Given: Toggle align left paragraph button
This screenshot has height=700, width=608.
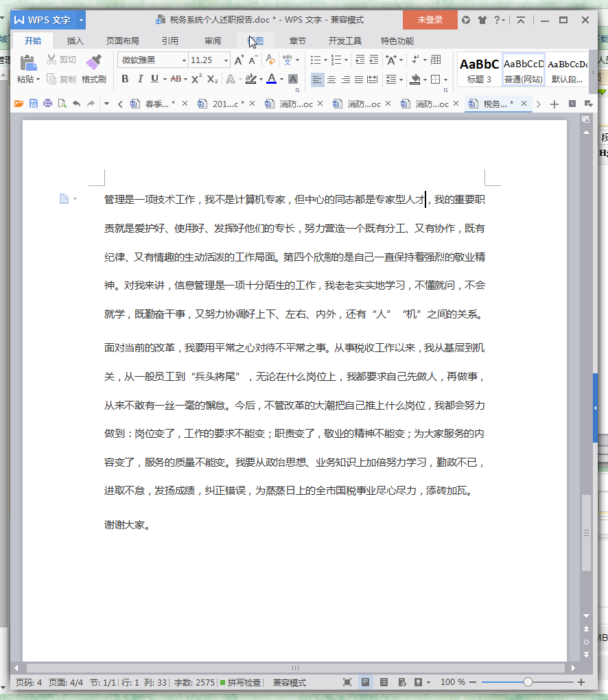Looking at the screenshot, I should tap(317, 80).
